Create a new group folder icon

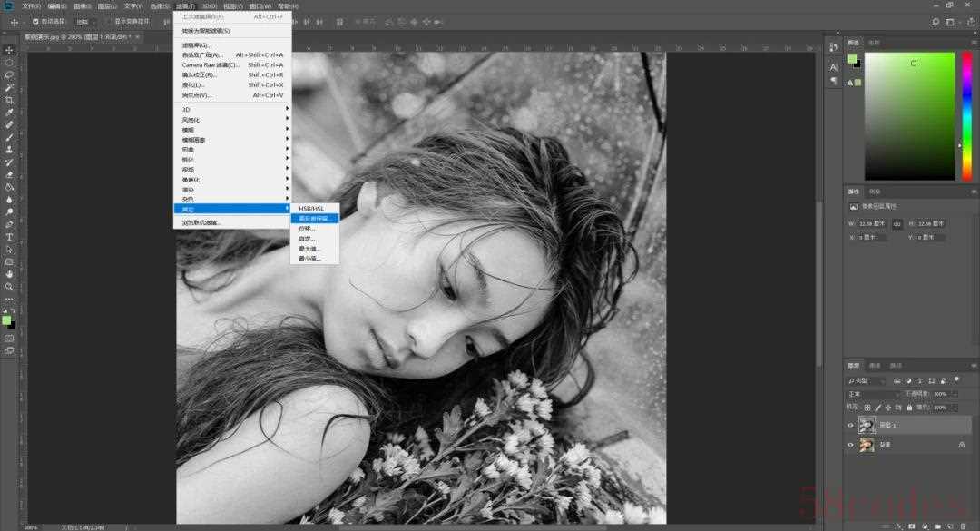tap(937, 526)
